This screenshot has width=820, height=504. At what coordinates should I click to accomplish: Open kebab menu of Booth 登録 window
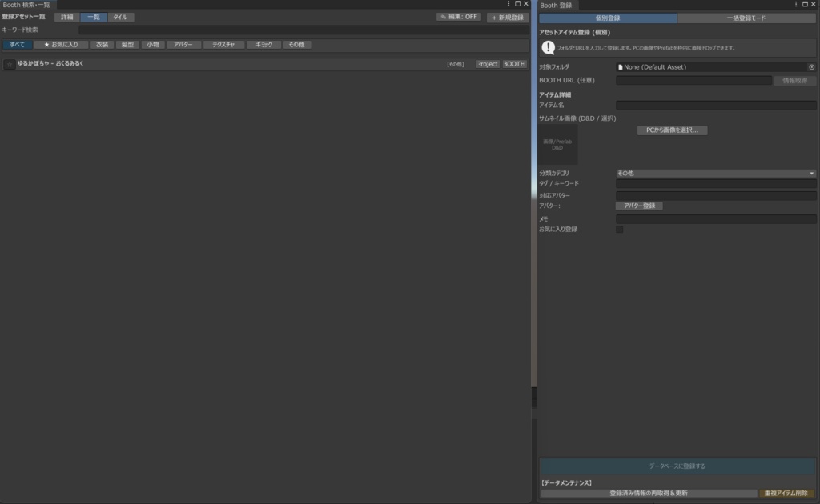coord(796,4)
